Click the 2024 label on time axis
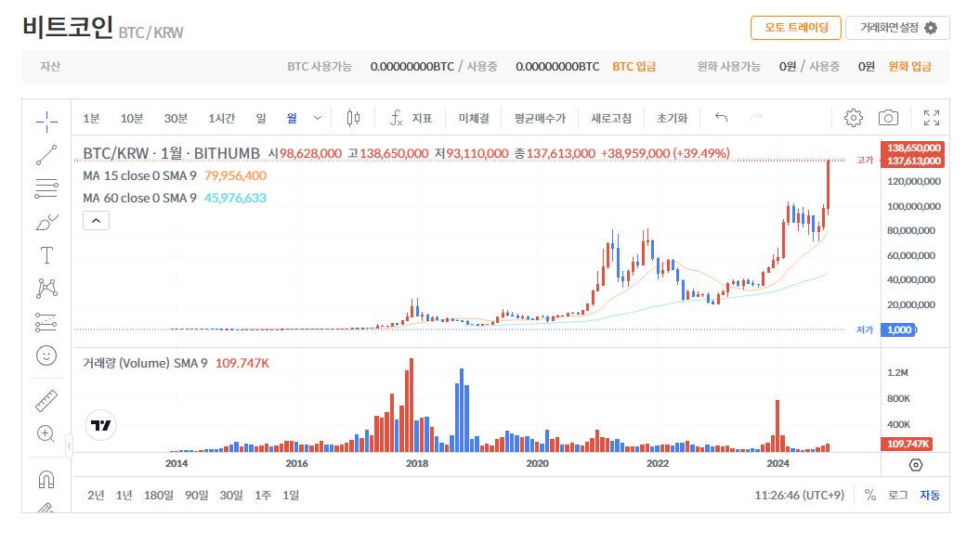Image resolution: width=980 pixels, height=542 pixels. tap(777, 463)
